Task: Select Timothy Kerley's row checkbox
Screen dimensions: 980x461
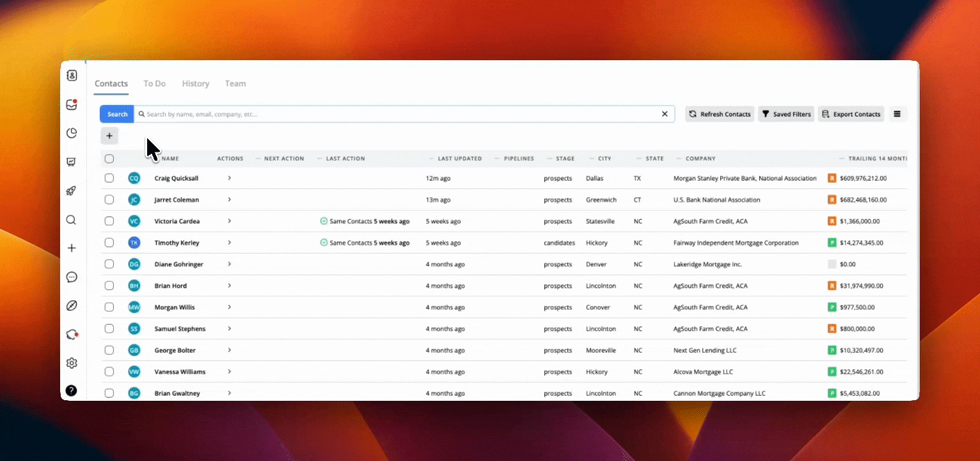Action: point(109,243)
